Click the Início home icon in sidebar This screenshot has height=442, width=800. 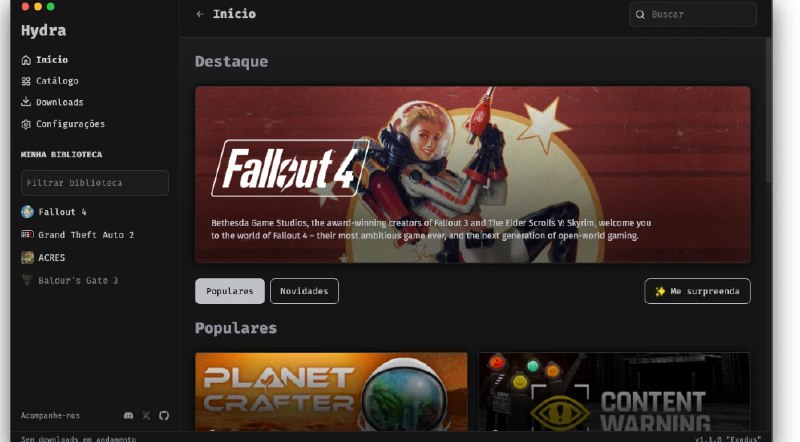pyautogui.click(x=26, y=60)
